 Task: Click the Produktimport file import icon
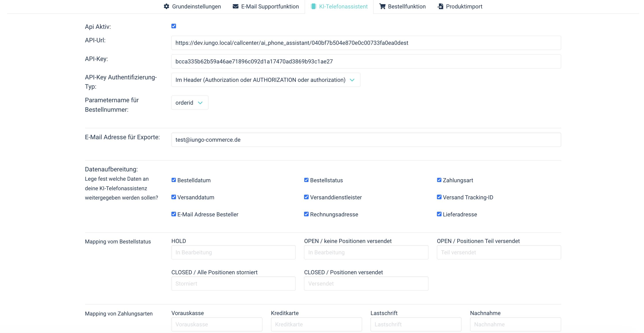coord(440,6)
